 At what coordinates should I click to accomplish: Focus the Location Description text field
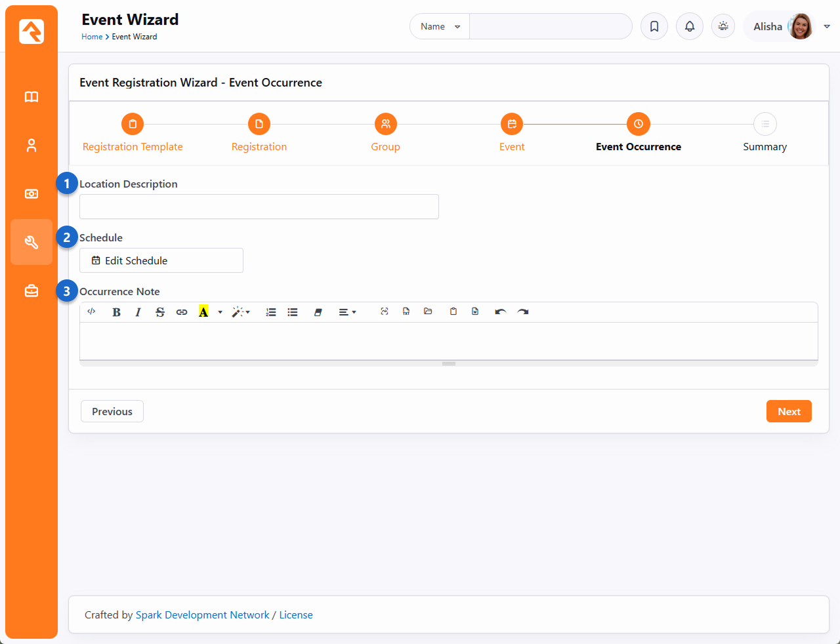(259, 207)
